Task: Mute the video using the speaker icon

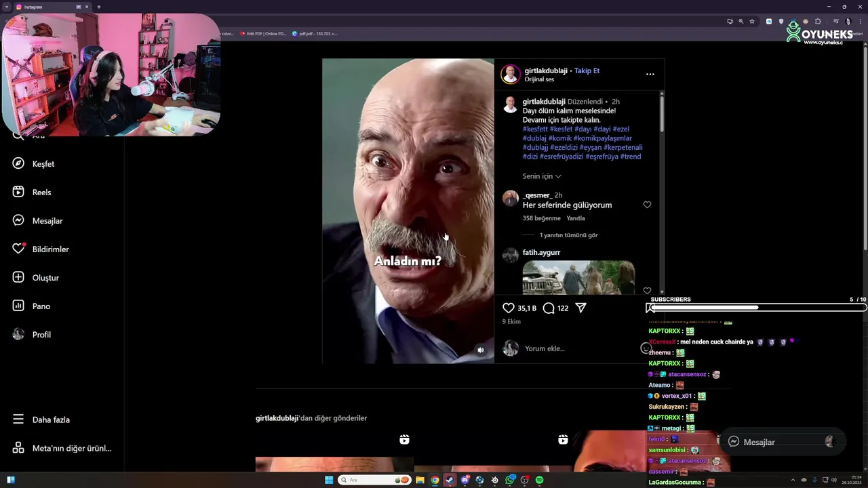Action: tap(481, 350)
